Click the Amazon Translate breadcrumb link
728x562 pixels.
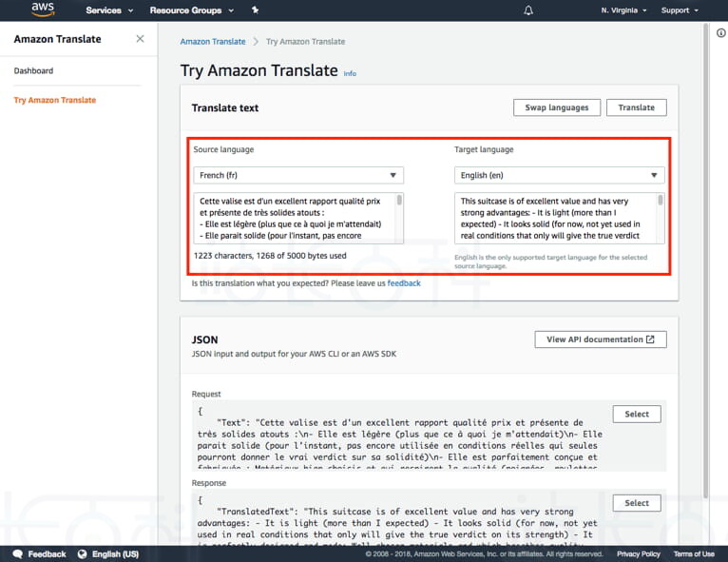[213, 41]
